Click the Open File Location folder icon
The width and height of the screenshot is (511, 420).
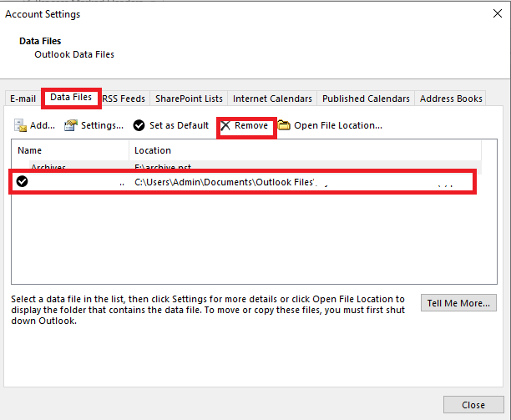click(x=284, y=125)
